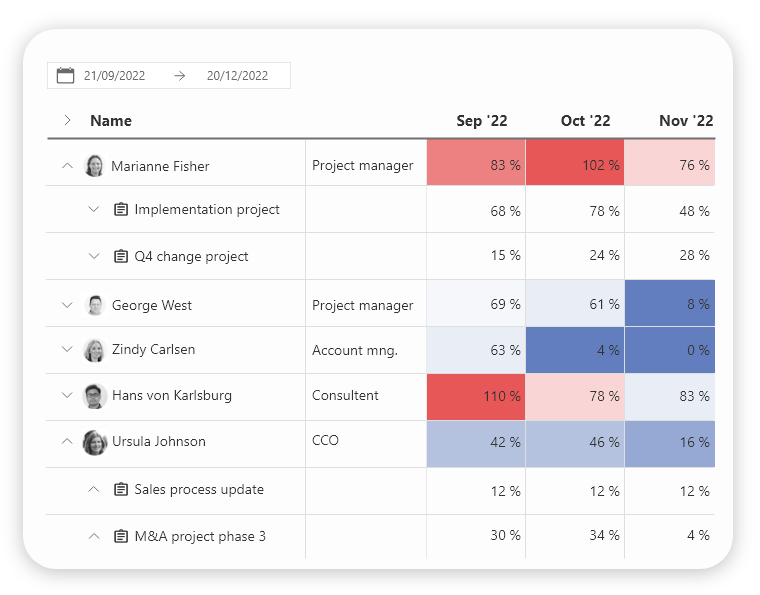The width and height of the screenshot is (760, 595).
Task: Expand all rows via header chevron
Action: [67, 120]
